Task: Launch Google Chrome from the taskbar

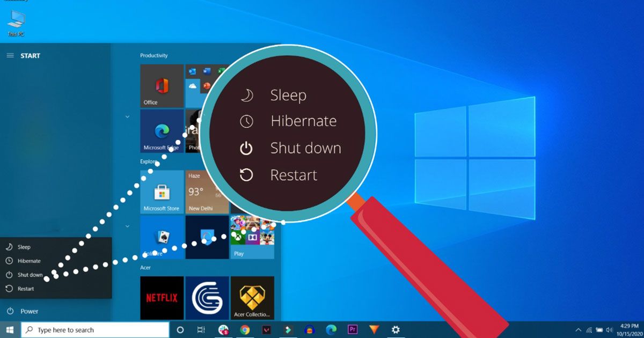Action: pyautogui.click(x=246, y=329)
